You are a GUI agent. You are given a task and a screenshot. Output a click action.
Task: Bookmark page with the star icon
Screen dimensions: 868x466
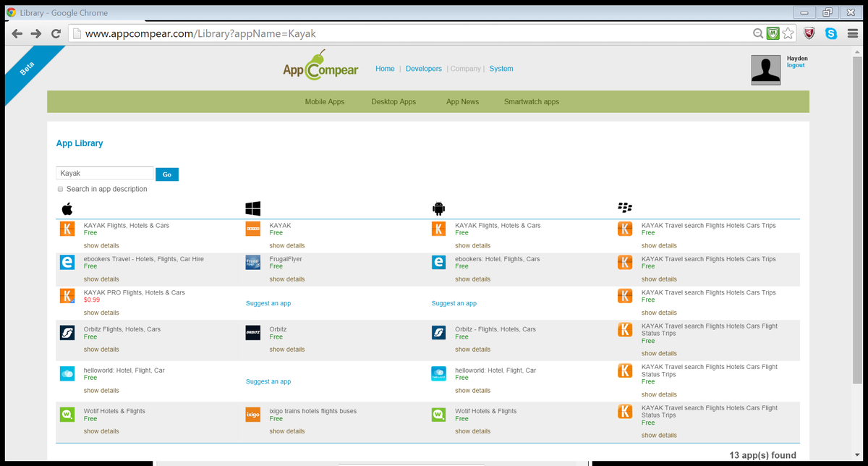(x=788, y=33)
